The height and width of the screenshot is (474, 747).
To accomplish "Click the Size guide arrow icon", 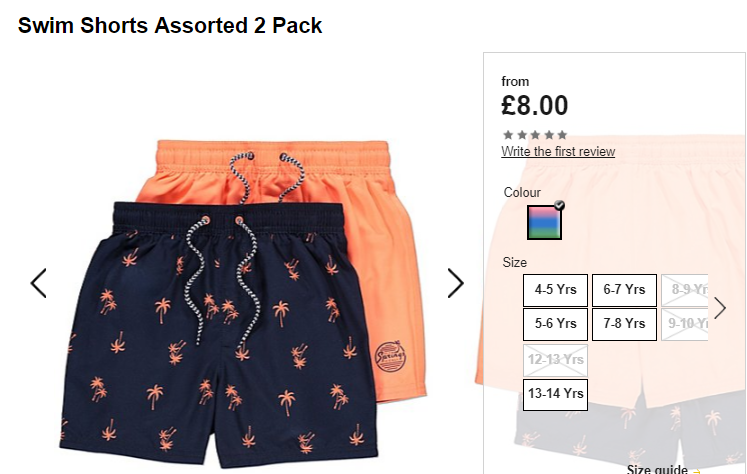I will coord(697,471).
